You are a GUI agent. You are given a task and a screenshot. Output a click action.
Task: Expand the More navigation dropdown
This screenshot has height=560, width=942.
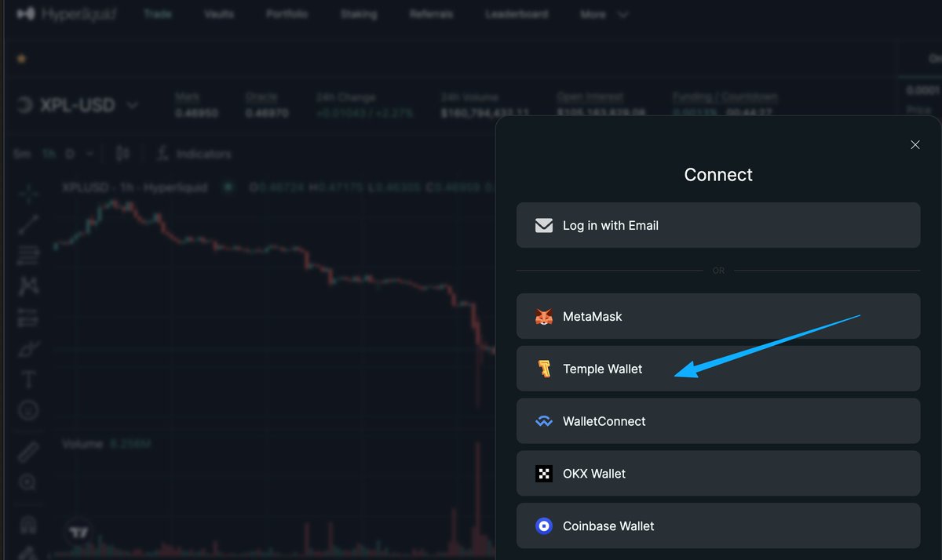pos(604,13)
